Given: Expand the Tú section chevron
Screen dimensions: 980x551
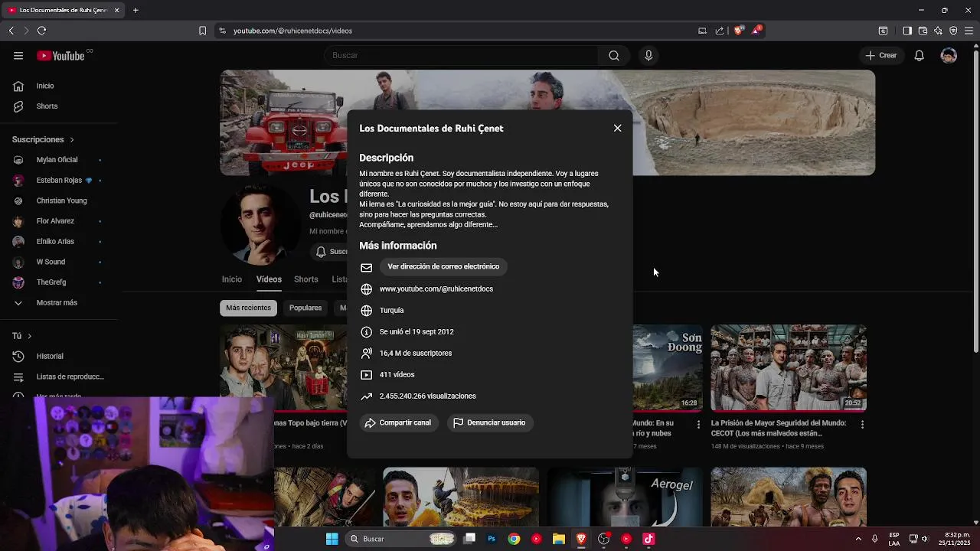Looking at the screenshot, I should 29,336.
